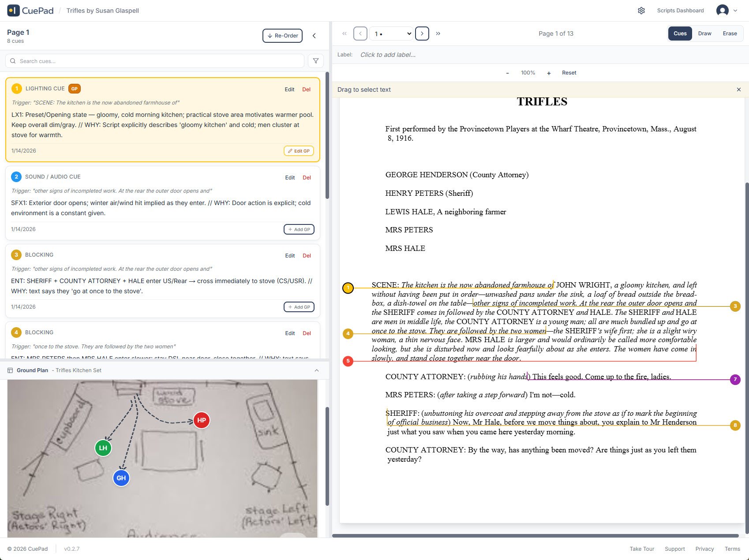Click the magnifier icon in the cue search bar
The image size is (749, 560).
13,61
